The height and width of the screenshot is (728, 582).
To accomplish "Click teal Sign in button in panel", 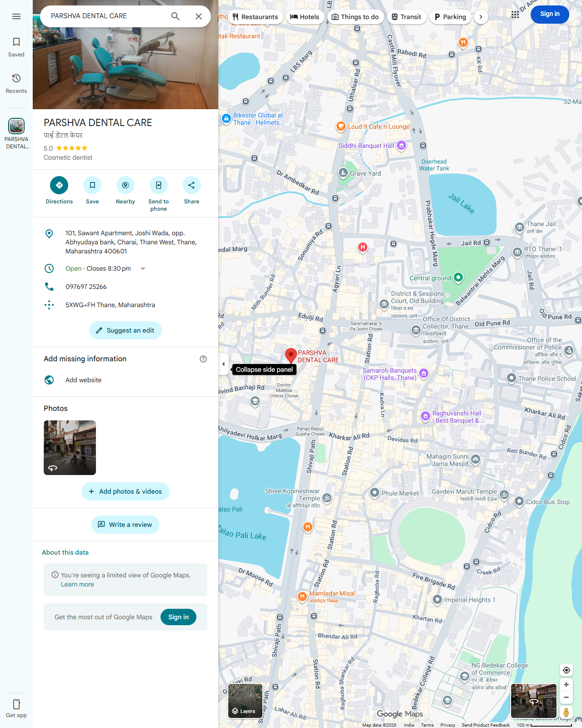I will click(x=178, y=617).
